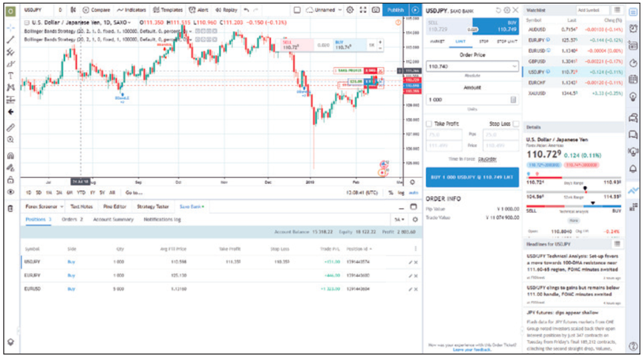Open the notifications bell sidebar icon

pyautogui.click(x=633, y=169)
